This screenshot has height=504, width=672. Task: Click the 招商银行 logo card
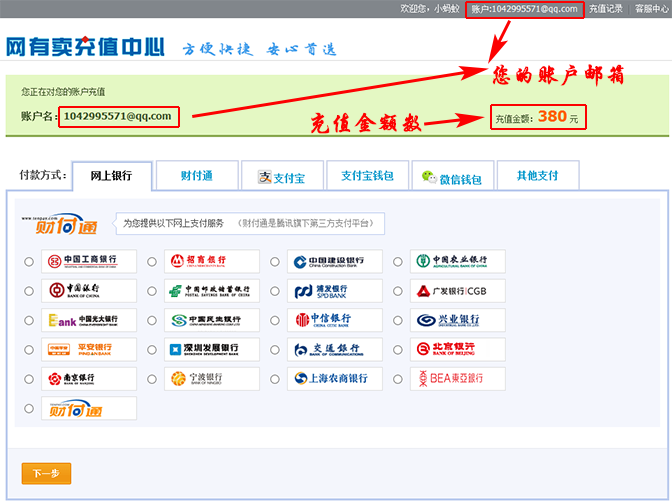212,261
